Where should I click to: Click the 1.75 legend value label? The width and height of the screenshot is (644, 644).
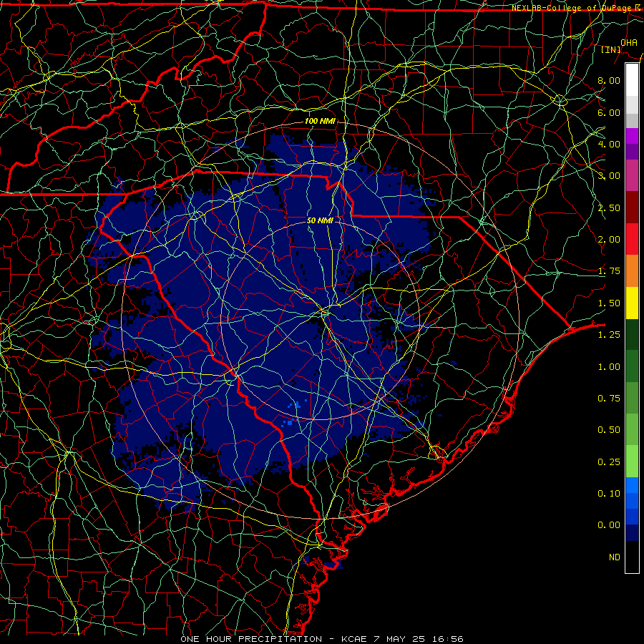point(609,271)
